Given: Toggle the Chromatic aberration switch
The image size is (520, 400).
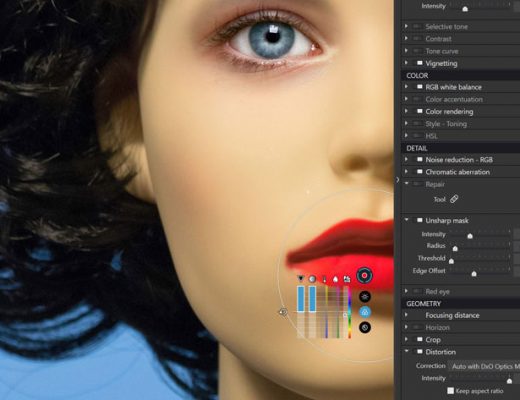Looking at the screenshot, I should coord(419,172).
